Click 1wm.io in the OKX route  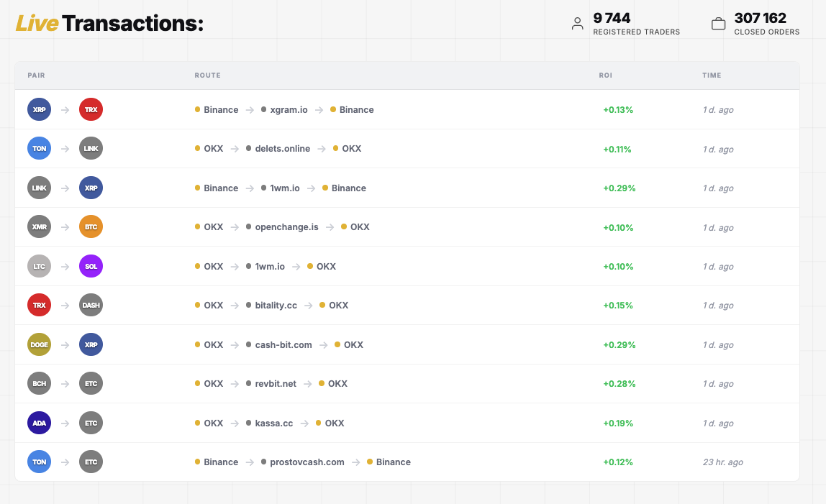coord(270,267)
